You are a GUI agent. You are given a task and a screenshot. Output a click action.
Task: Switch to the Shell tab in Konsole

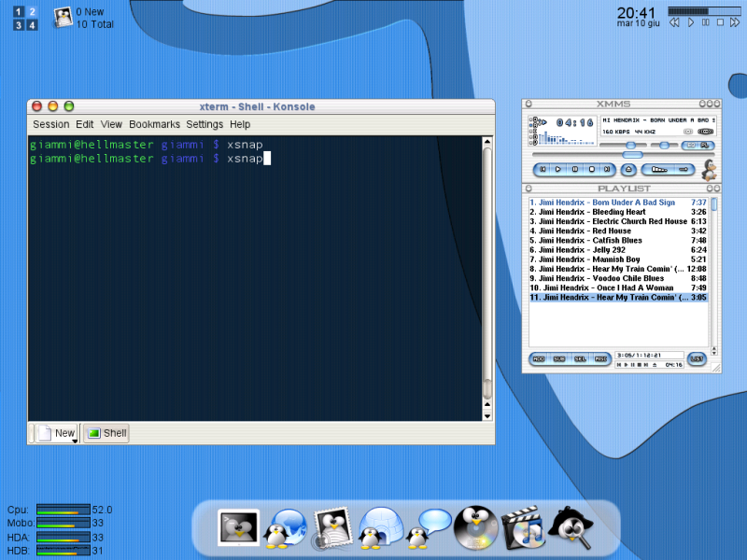pyautogui.click(x=106, y=433)
